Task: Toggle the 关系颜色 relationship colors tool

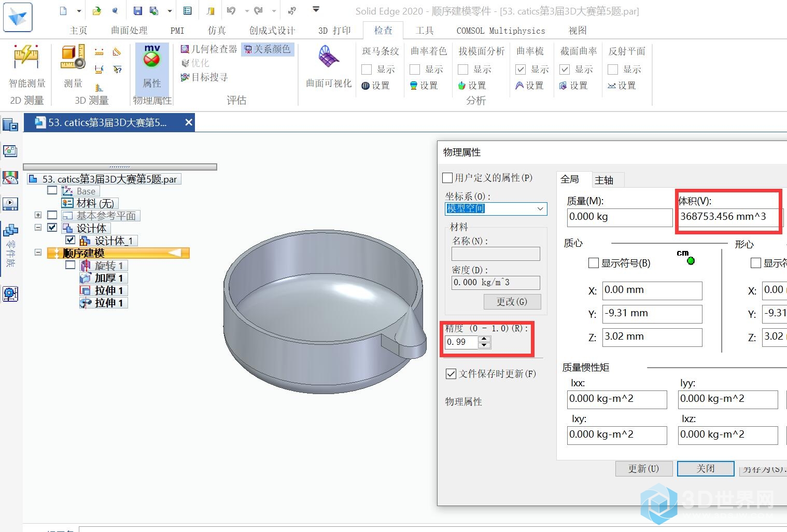Action: point(268,49)
